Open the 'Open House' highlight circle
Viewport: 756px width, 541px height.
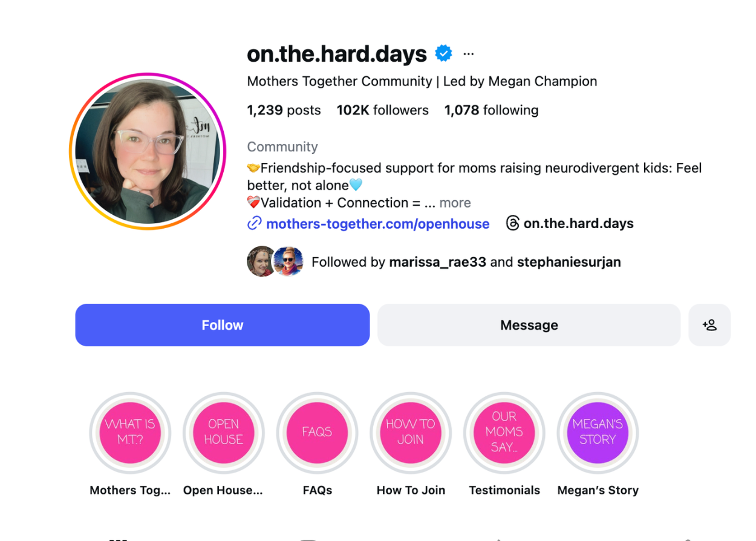[224, 433]
